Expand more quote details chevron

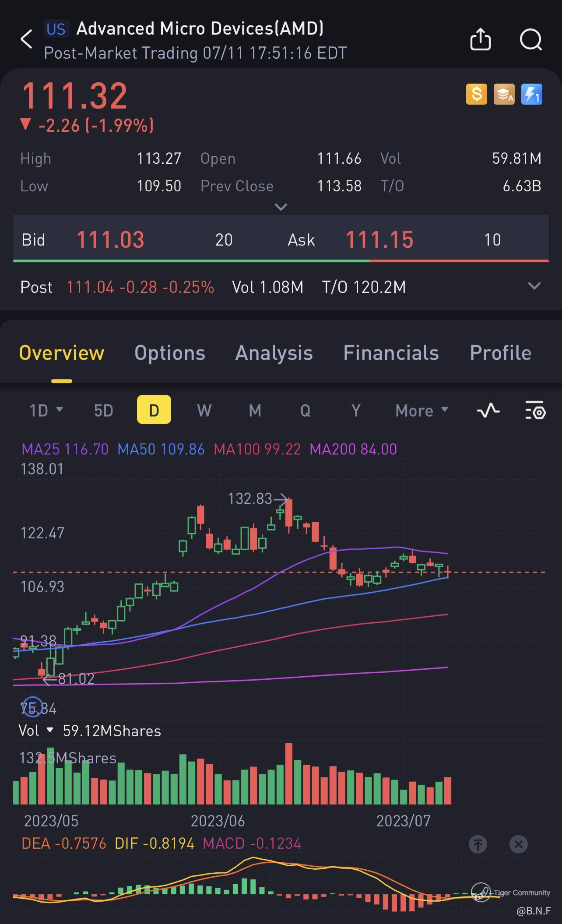pyautogui.click(x=281, y=207)
